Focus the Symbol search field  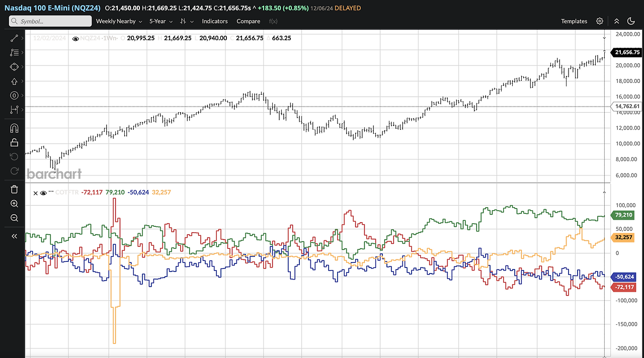tap(50, 21)
